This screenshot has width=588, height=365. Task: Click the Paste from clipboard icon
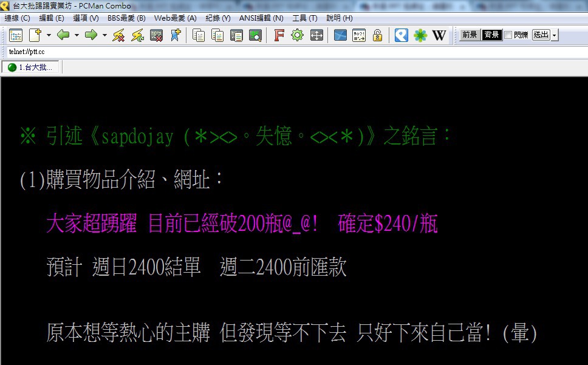(x=236, y=35)
